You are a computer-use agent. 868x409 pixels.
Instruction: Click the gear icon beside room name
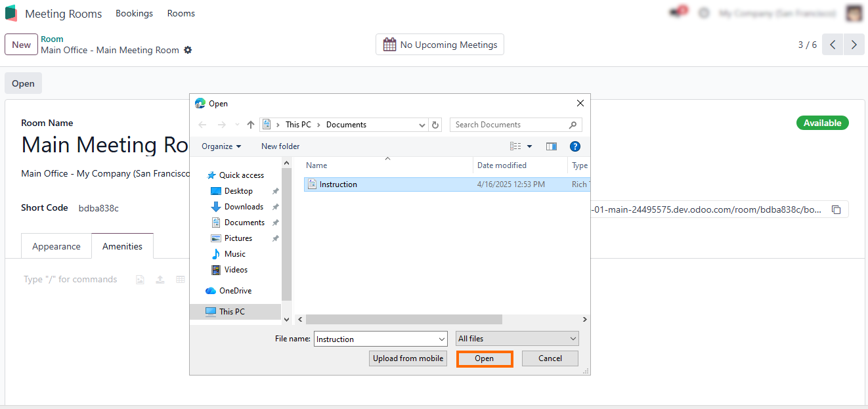(188, 51)
